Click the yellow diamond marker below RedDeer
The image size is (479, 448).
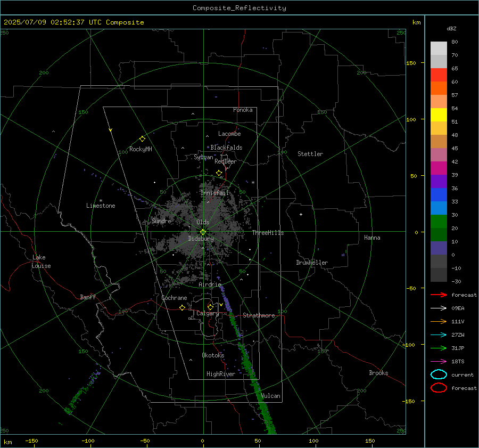pos(219,173)
